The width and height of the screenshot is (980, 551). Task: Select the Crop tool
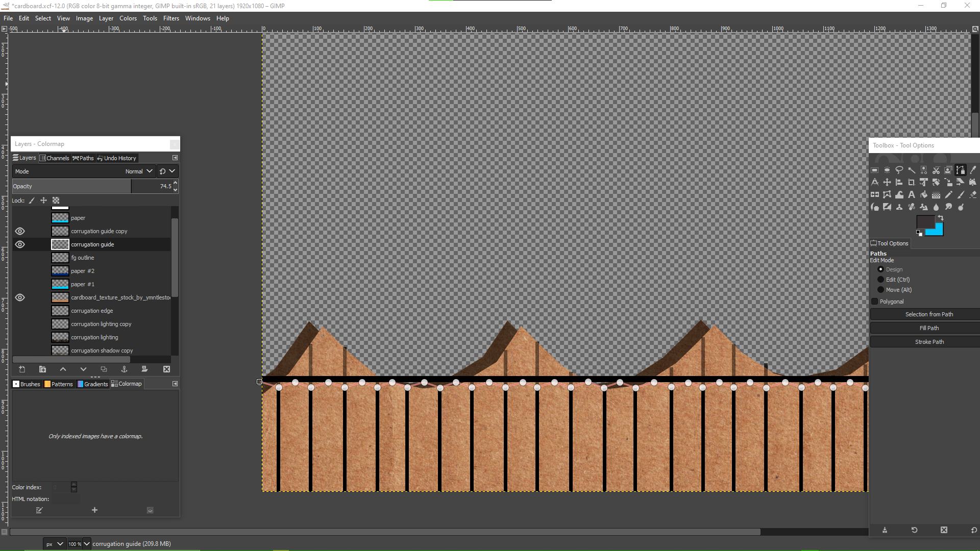coord(912,183)
